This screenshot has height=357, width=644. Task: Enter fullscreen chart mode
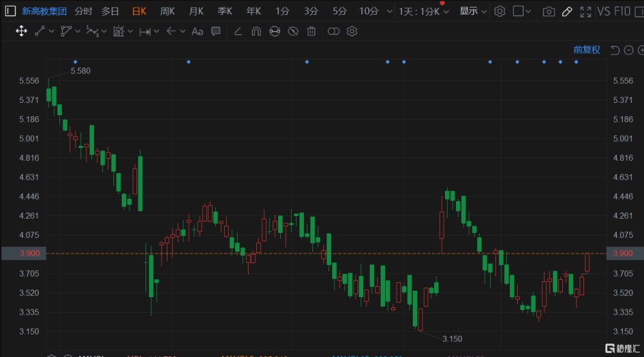pos(585,11)
